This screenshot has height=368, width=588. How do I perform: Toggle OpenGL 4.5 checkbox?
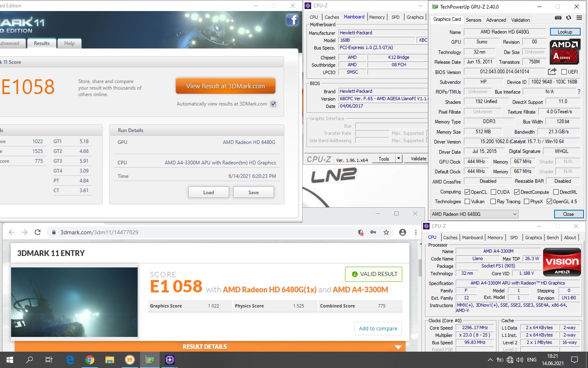pyautogui.click(x=549, y=202)
